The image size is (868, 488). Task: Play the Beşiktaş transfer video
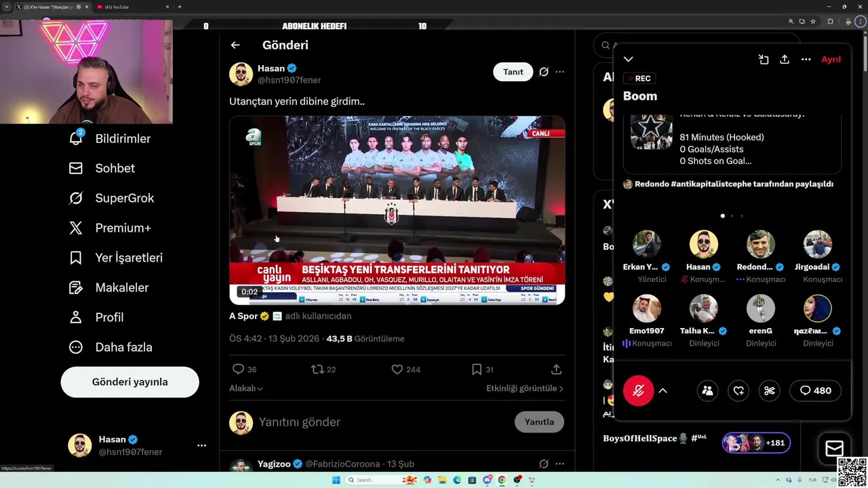(397, 210)
